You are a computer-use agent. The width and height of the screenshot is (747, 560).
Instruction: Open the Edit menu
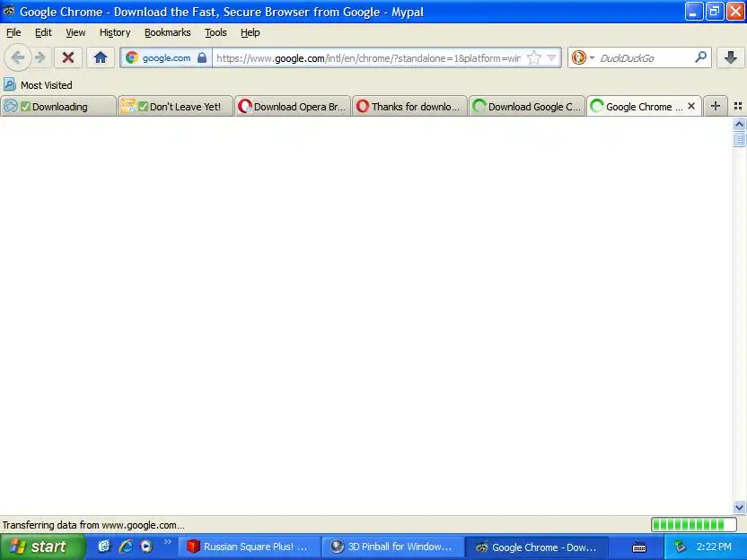tap(43, 32)
